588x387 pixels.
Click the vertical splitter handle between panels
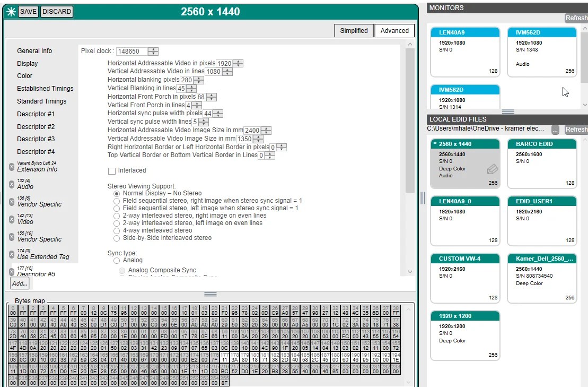point(423,198)
